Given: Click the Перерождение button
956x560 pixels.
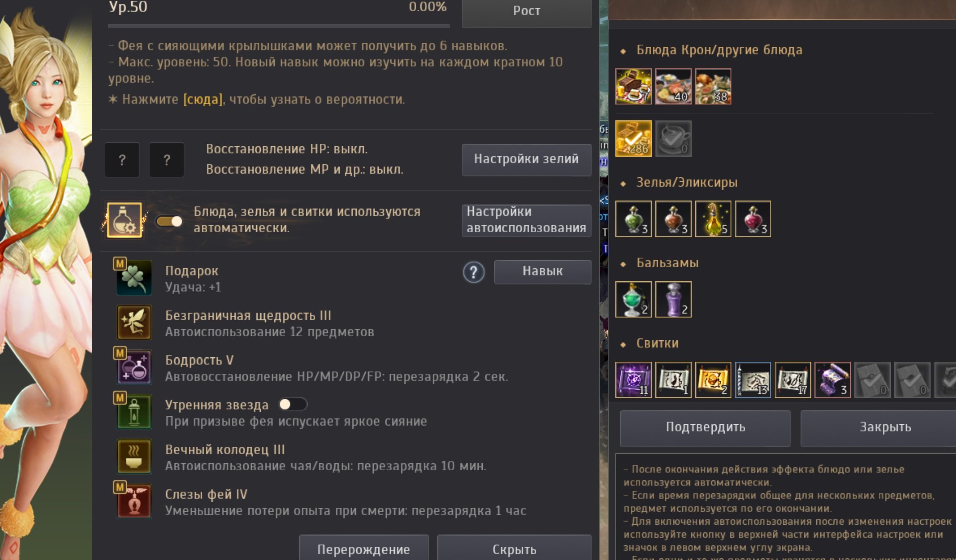Looking at the screenshot, I should [x=364, y=548].
